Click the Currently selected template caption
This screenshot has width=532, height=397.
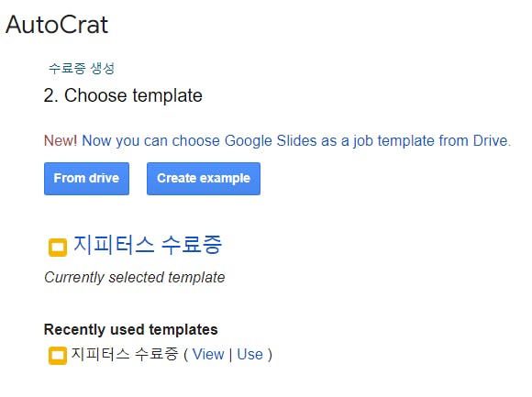(x=134, y=277)
